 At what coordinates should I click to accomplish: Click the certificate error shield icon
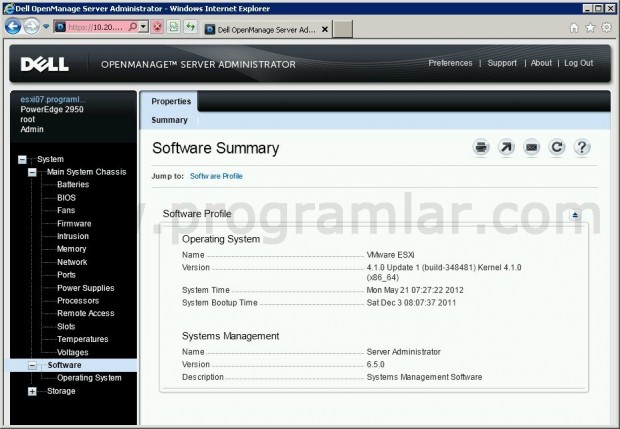point(157,27)
